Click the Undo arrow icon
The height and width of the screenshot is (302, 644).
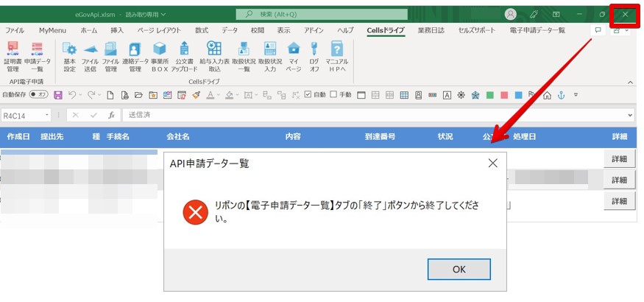72,95
